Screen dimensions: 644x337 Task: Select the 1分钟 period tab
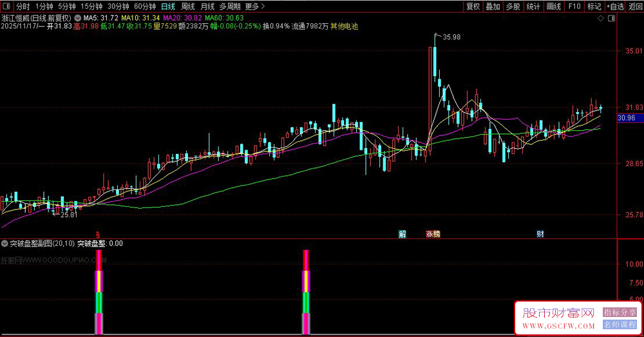point(44,6)
